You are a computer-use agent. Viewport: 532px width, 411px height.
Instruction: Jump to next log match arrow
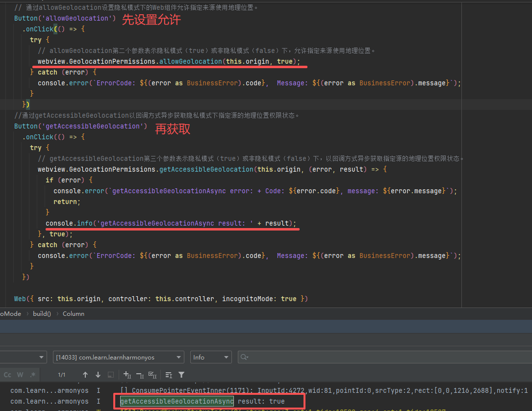point(98,375)
